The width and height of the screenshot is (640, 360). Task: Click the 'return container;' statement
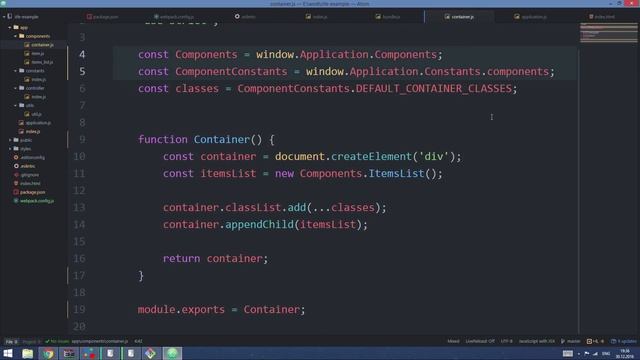coord(215,258)
